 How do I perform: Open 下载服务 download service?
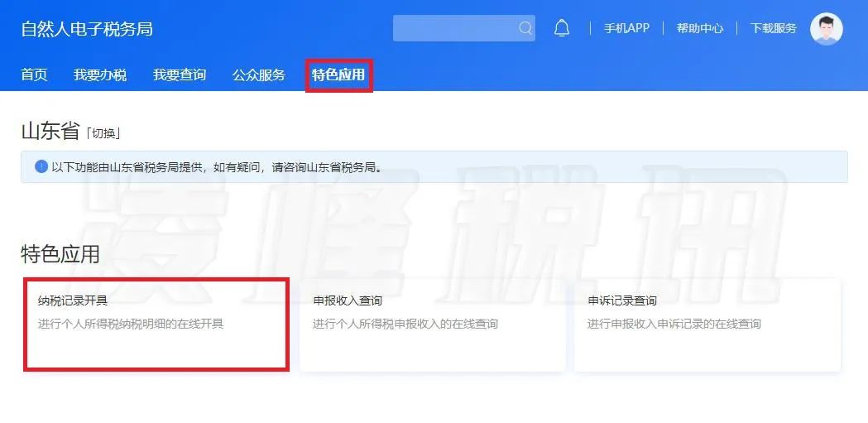pos(774,28)
